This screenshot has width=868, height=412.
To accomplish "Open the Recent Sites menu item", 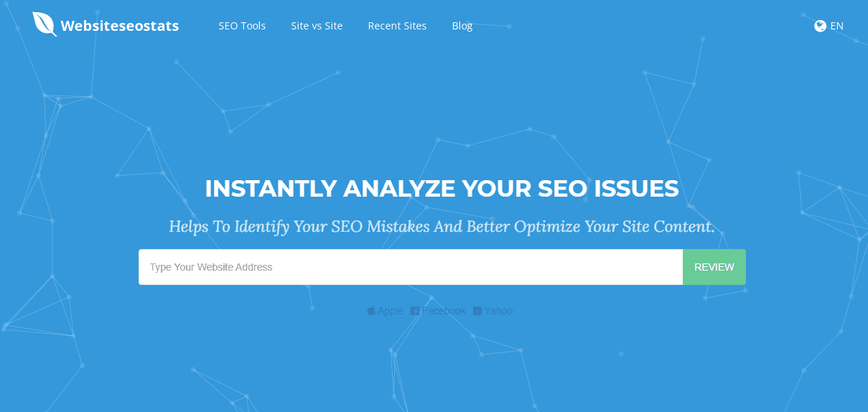I will pyautogui.click(x=397, y=26).
